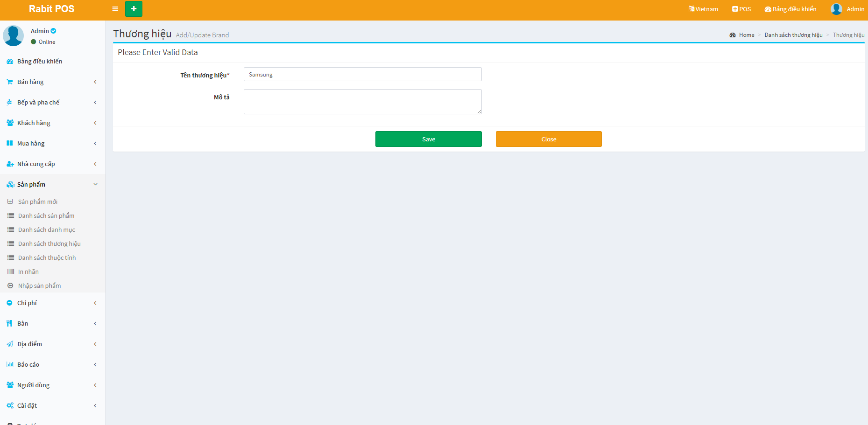Click the Danh sách sản phẩm list icon

(x=11, y=216)
